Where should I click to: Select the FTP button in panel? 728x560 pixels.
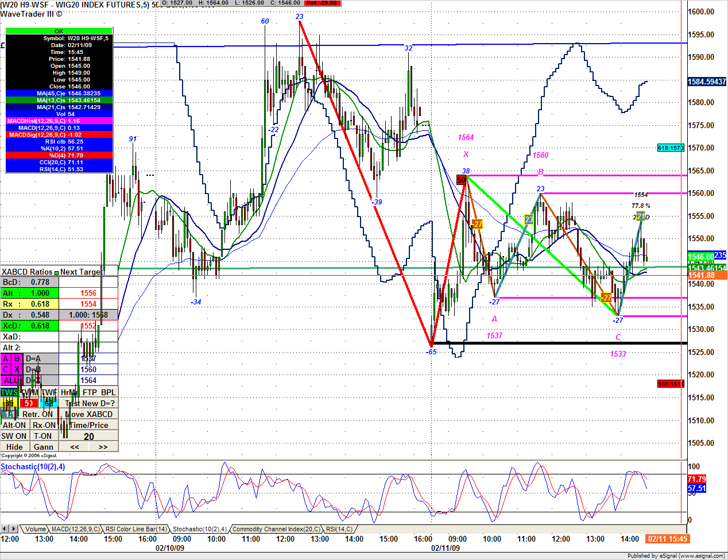pos(90,392)
